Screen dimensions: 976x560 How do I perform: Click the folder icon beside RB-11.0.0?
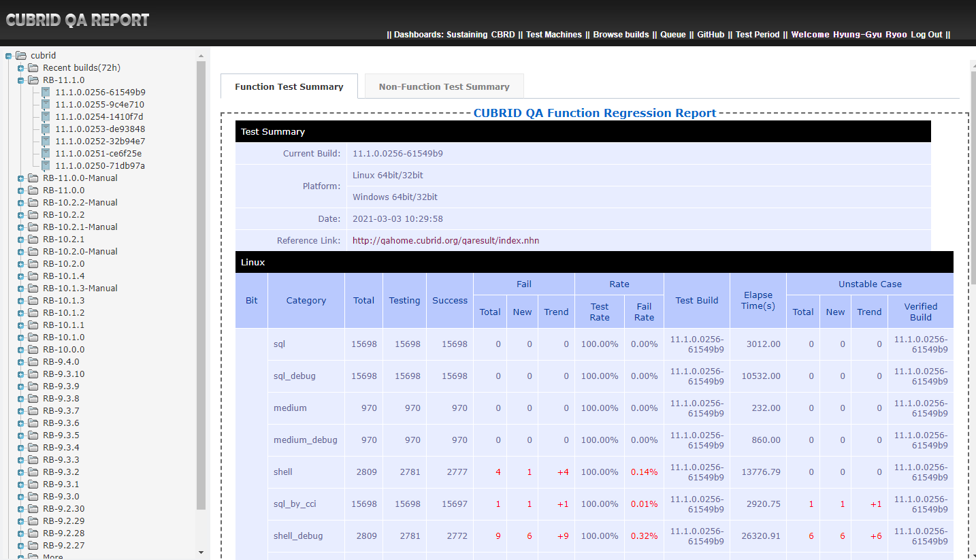[x=33, y=191]
